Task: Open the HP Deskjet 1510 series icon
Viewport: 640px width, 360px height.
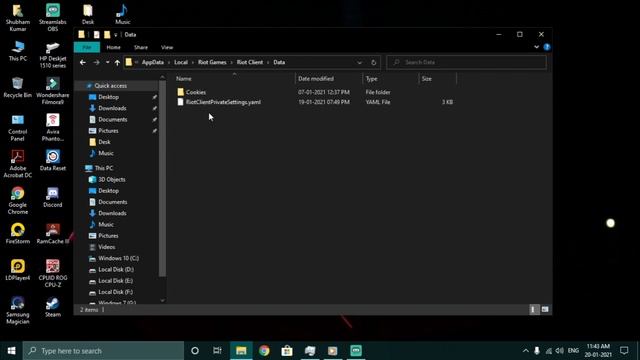Action: point(53,54)
